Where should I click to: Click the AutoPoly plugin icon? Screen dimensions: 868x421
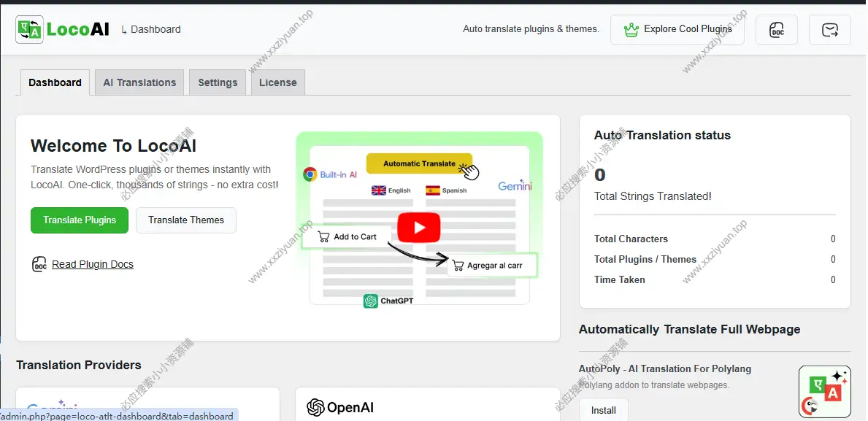(x=824, y=391)
